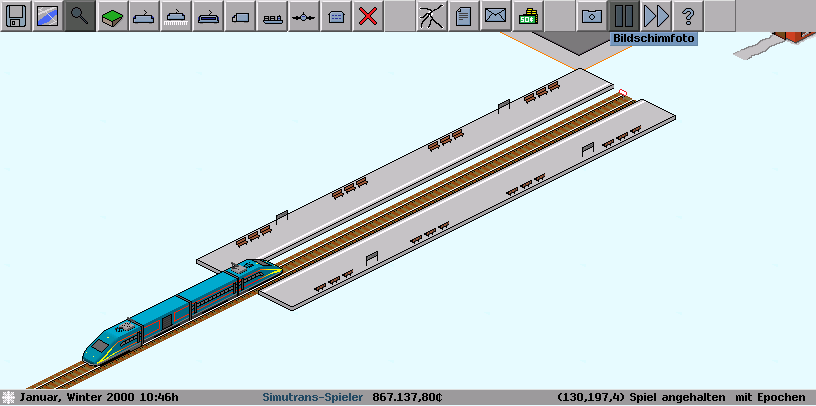Open the help question mark icon

tap(688, 16)
